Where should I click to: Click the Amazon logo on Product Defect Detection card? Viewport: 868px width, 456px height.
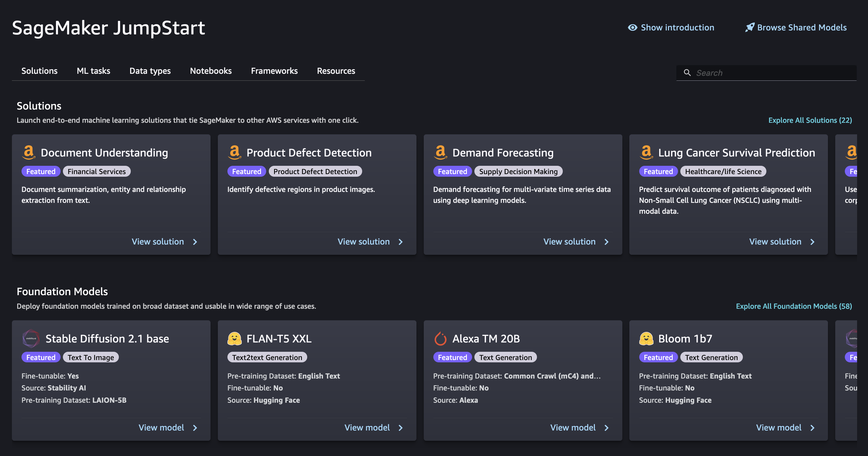234,152
